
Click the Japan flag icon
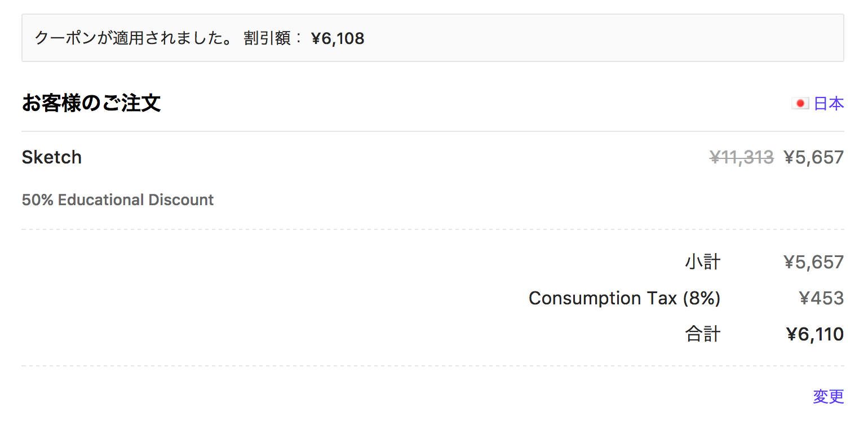(800, 104)
